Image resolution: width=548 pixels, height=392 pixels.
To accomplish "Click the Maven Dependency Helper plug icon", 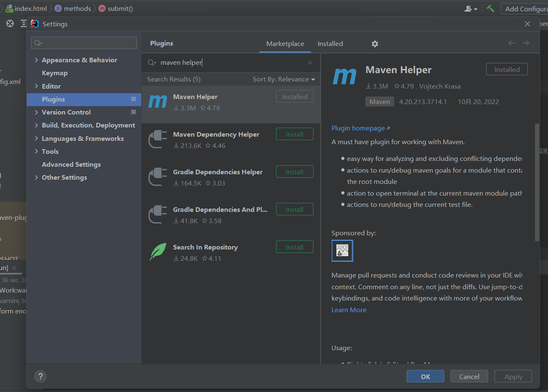I will coord(158,139).
